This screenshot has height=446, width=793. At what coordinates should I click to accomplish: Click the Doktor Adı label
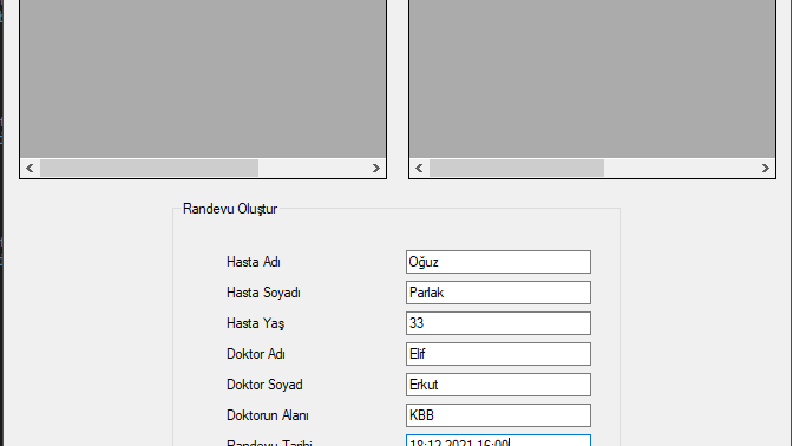[x=256, y=354]
